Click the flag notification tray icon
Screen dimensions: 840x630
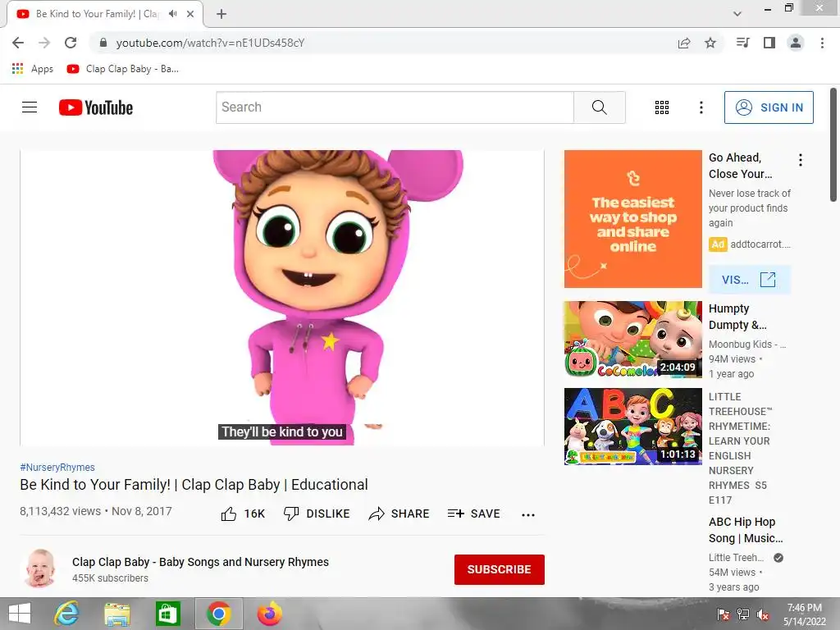[x=724, y=614]
